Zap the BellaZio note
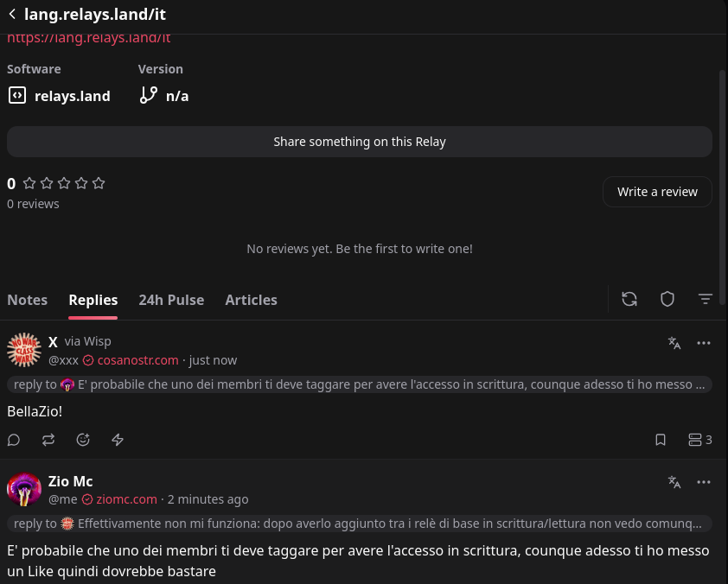Image resolution: width=728 pixels, height=584 pixels. 118,440
